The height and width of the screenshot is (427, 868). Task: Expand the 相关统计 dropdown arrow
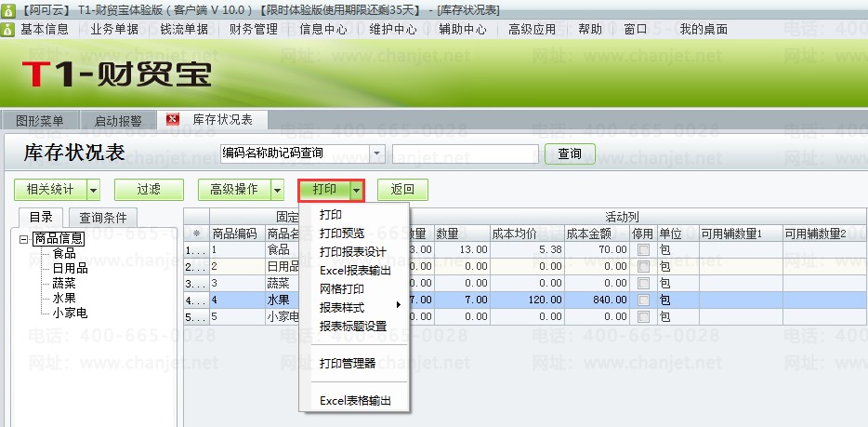(x=94, y=190)
